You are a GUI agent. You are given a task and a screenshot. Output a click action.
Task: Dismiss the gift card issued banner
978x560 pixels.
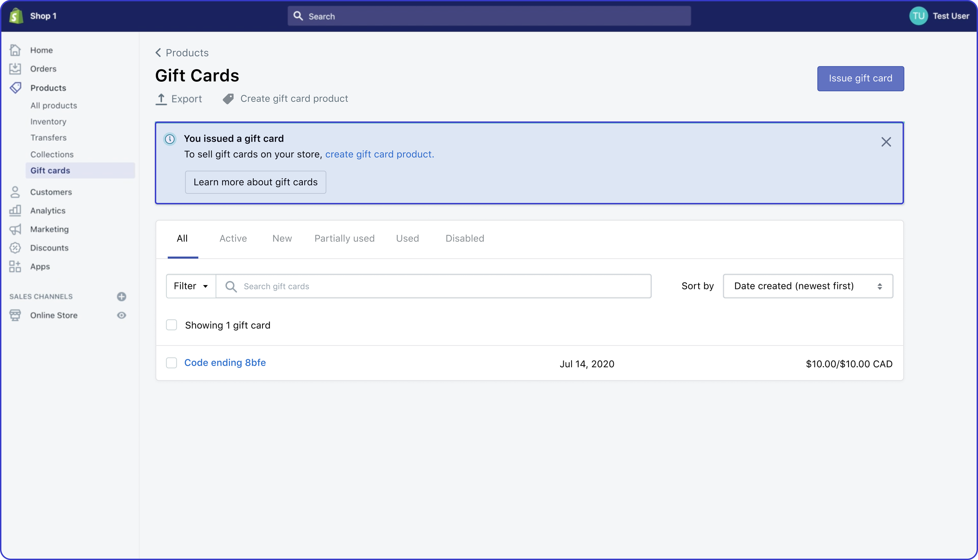886,142
